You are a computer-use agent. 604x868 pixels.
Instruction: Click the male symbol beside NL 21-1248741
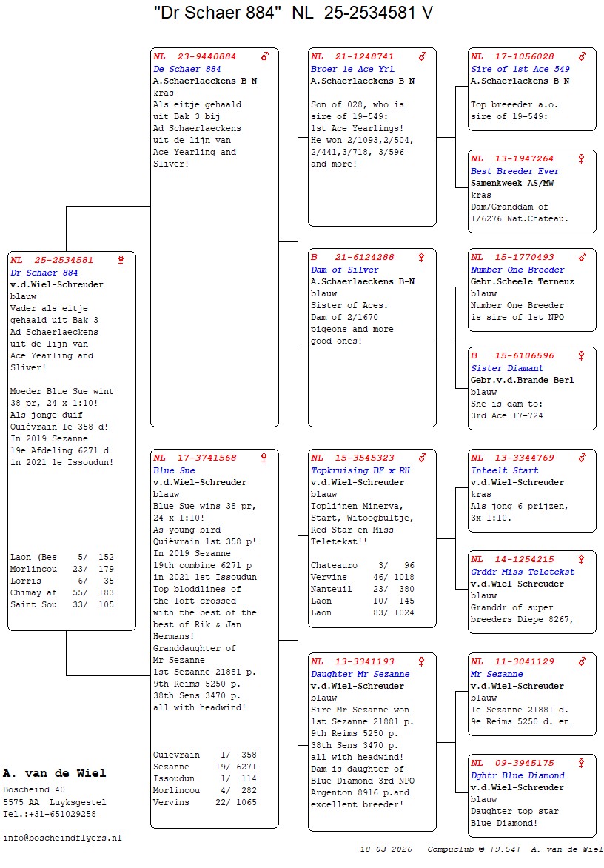(423, 56)
